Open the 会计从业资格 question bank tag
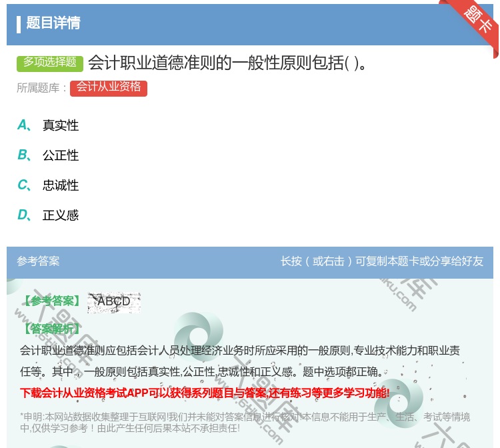This screenshot has width=500, height=448. [109, 88]
